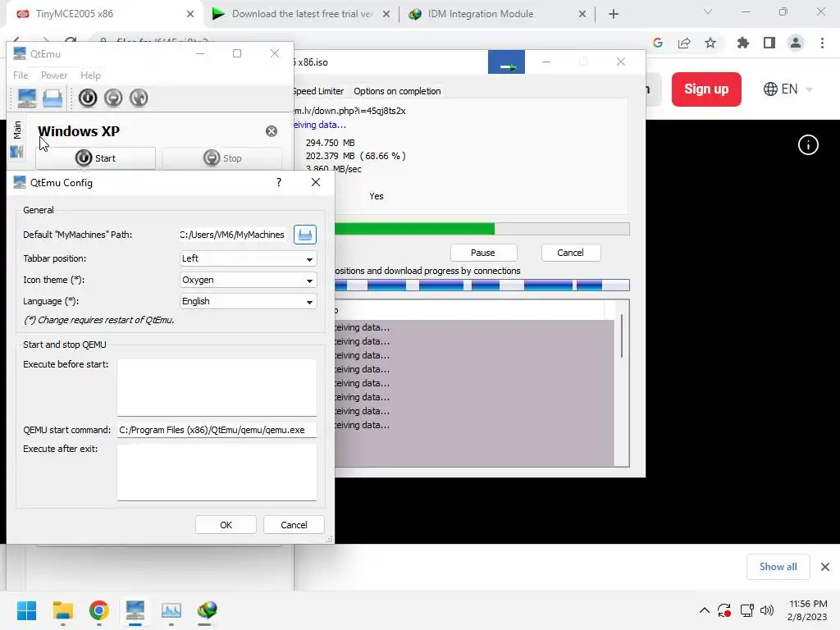Click the Google icon in address bar
The image size is (840, 630).
tap(658, 43)
